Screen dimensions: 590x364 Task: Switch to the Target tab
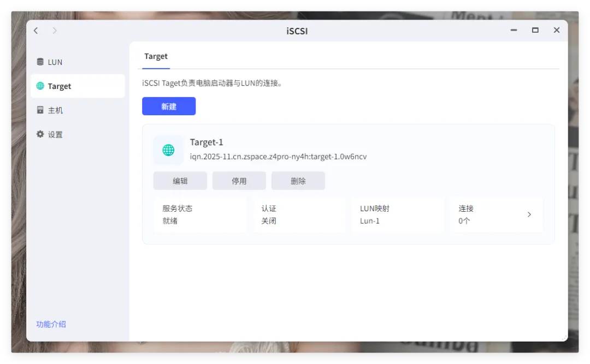coord(156,56)
